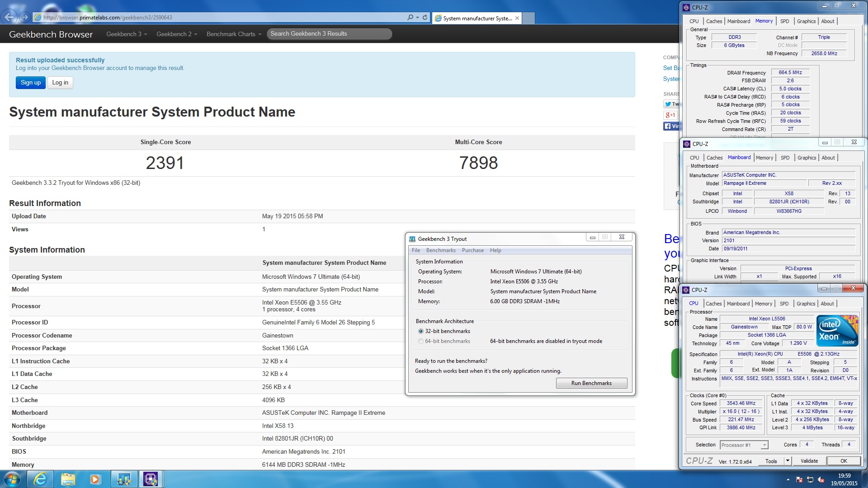Select the 64-bit benchmarks radio option
This screenshot has height=488, width=868.
point(421,341)
